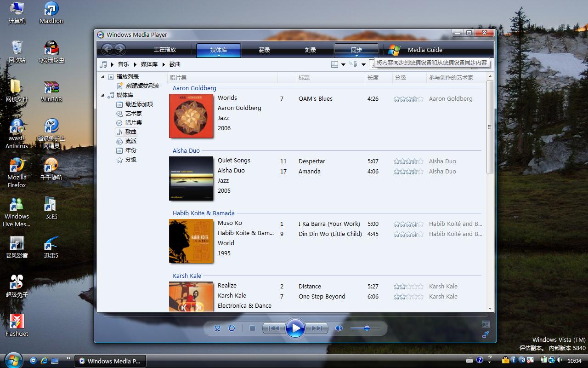The width and height of the screenshot is (588, 368).
Task: Open the 翻录 tab
Action: [265, 50]
